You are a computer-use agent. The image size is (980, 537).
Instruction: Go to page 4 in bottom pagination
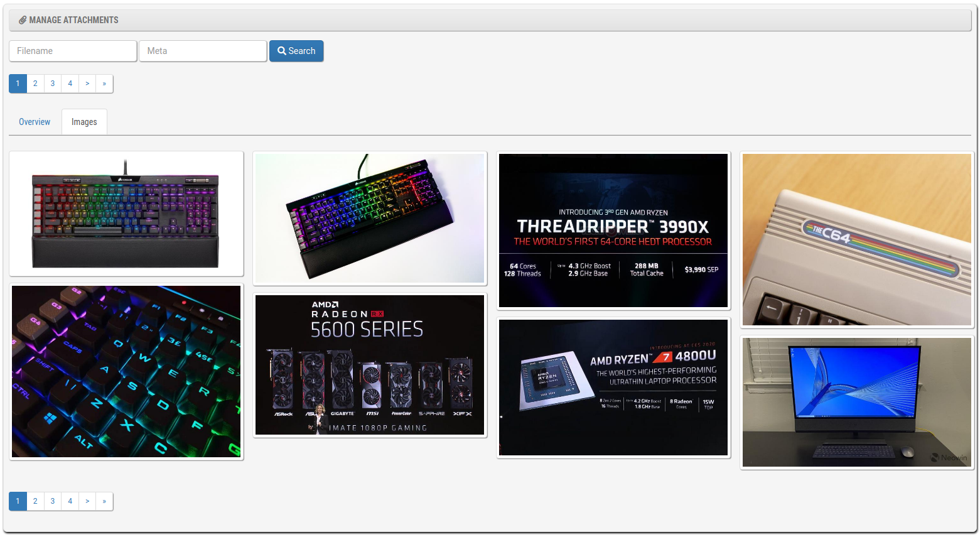click(x=70, y=501)
